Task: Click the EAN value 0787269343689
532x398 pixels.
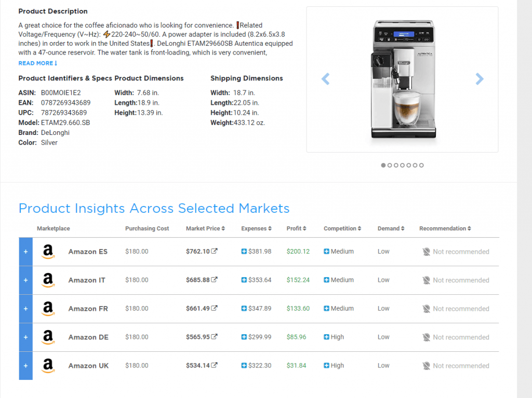Action: coord(66,102)
